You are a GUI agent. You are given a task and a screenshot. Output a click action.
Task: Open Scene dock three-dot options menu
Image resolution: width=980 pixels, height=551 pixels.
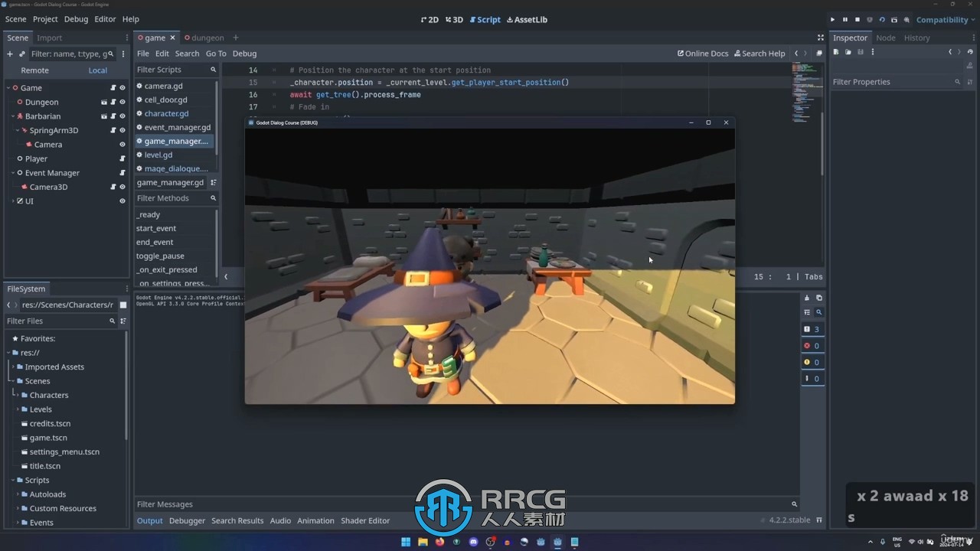point(123,54)
